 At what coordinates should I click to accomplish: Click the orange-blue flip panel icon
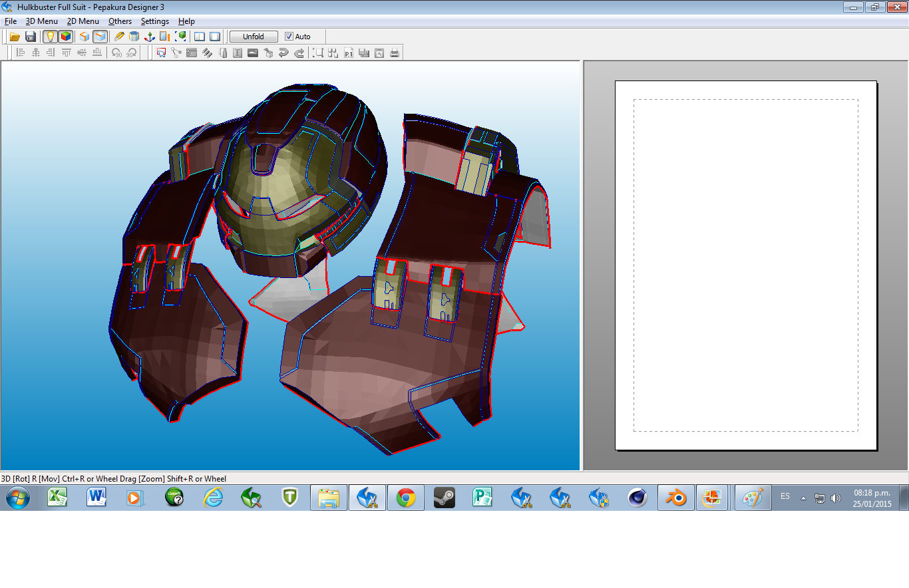[x=165, y=37]
